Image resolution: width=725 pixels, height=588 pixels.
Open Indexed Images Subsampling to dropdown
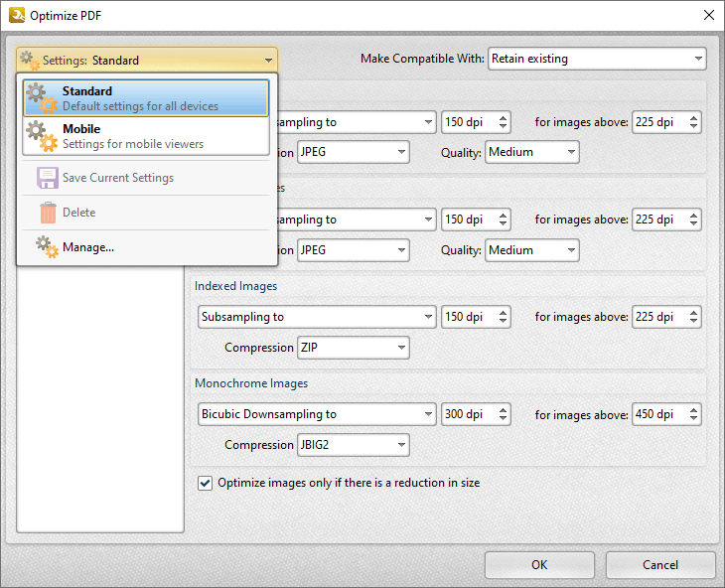(317, 317)
